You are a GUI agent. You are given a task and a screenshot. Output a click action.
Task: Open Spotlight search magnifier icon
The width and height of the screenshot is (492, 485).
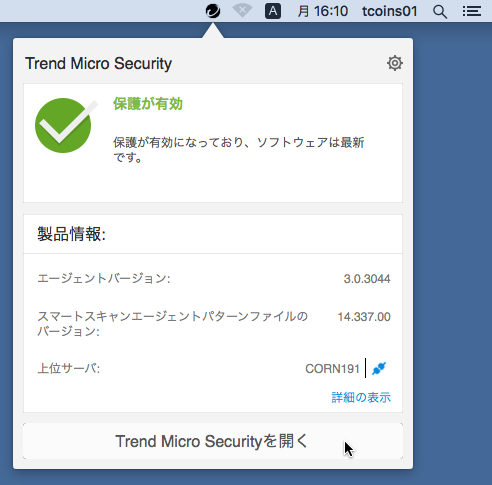pyautogui.click(x=440, y=12)
